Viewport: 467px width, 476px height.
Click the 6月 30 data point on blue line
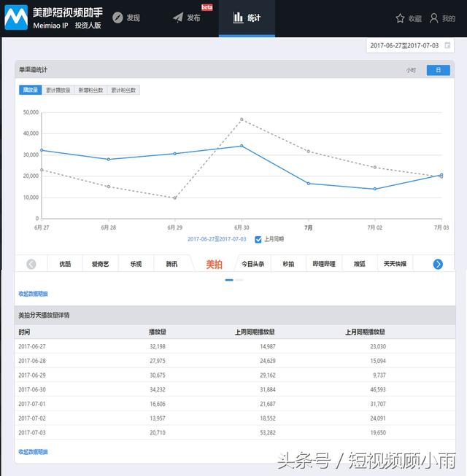click(242, 146)
